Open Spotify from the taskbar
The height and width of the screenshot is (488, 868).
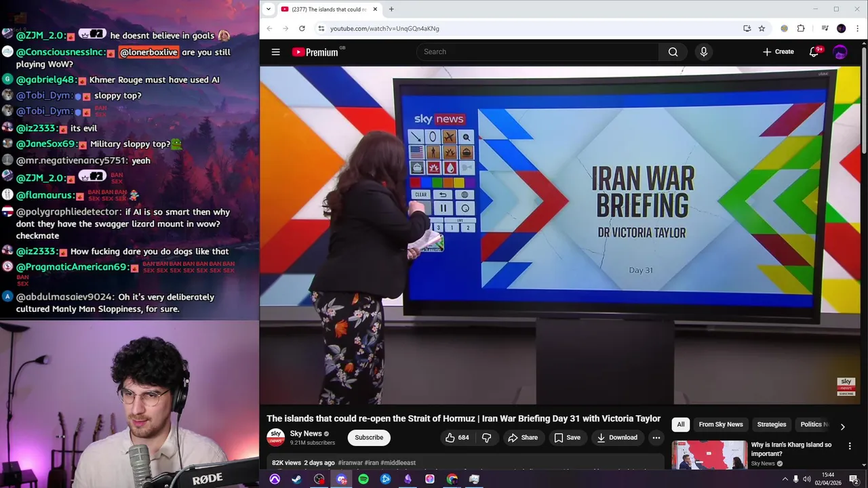[x=363, y=479]
